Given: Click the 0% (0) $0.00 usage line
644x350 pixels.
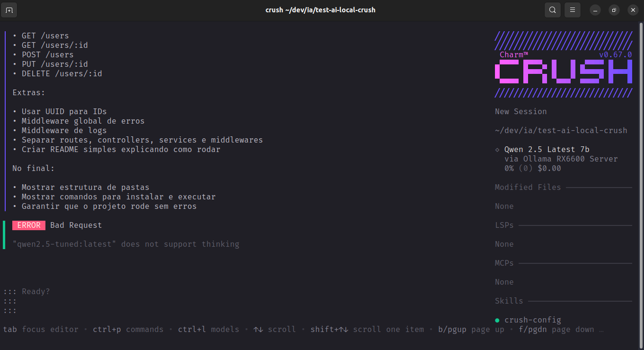Looking at the screenshot, I should (533, 169).
